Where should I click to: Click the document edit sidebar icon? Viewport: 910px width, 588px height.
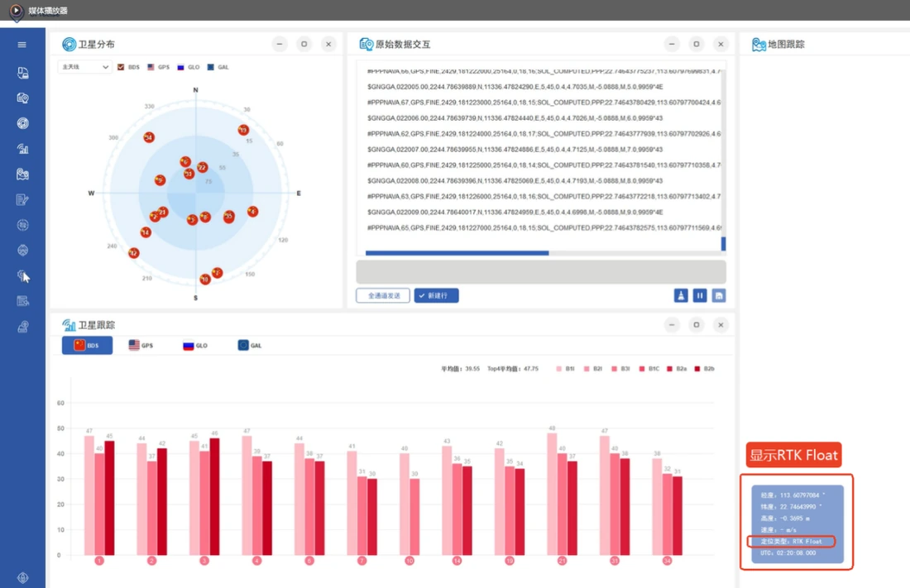(x=22, y=199)
